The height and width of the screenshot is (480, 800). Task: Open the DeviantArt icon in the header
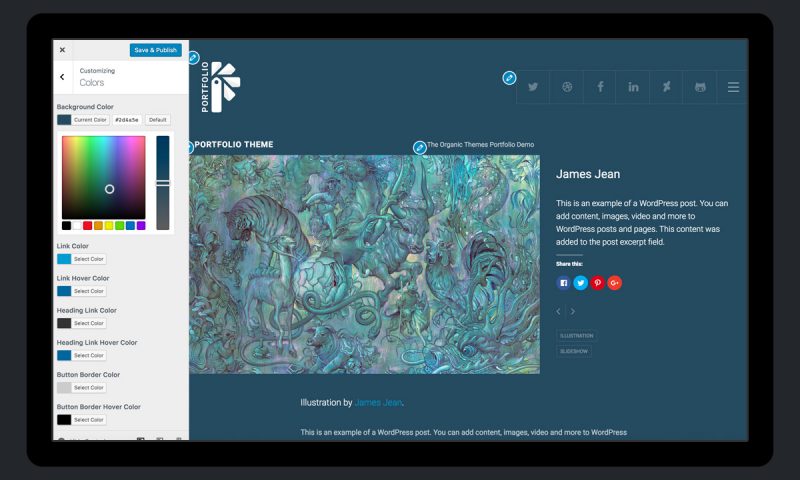coord(666,87)
